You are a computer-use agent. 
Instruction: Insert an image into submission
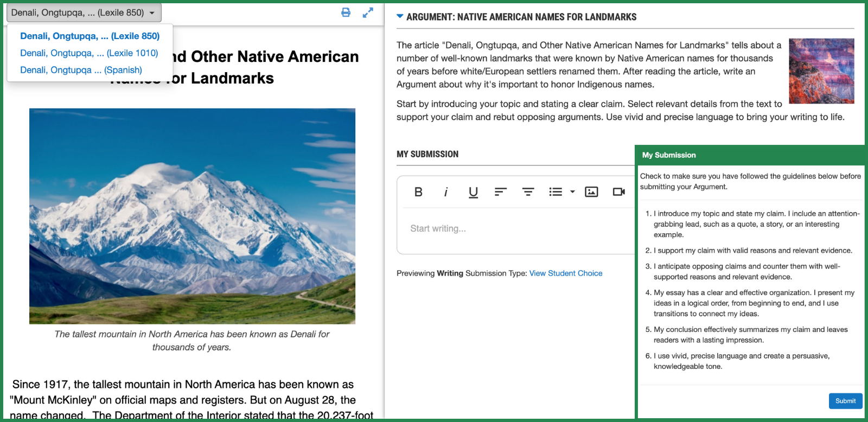(591, 191)
